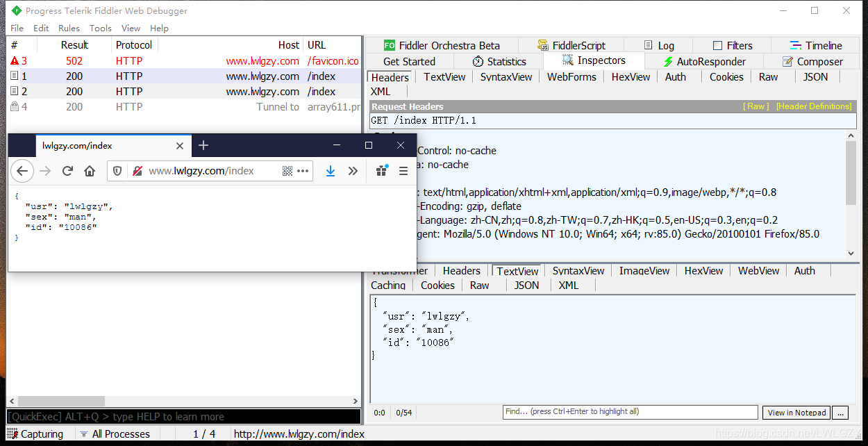Open page actions three-dot menu in Firefox
Viewport: 868px width, 446px height.
(303, 171)
